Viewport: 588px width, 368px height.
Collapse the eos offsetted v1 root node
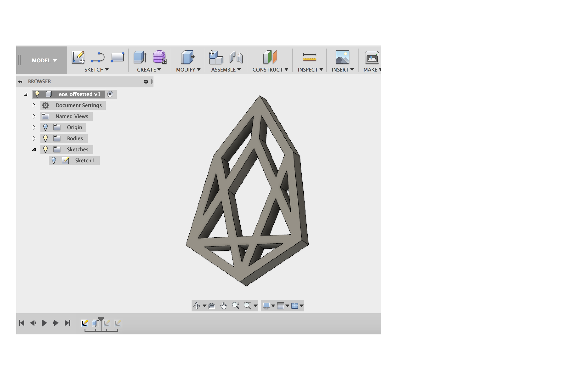click(26, 95)
